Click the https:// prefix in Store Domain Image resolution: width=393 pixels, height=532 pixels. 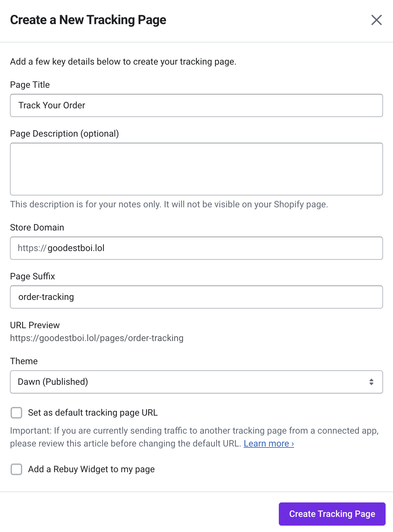click(x=32, y=248)
